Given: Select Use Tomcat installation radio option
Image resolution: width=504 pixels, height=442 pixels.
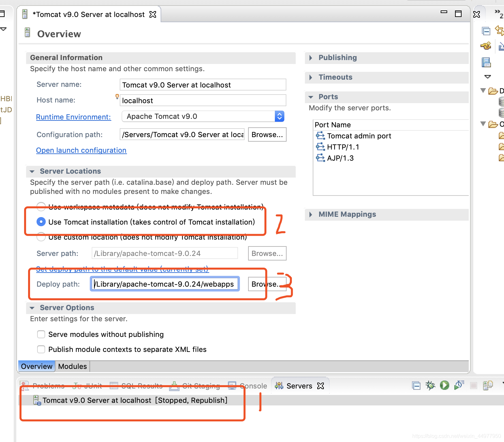Looking at the screenshot, I should pyautogui.click(x=41, y=222).
